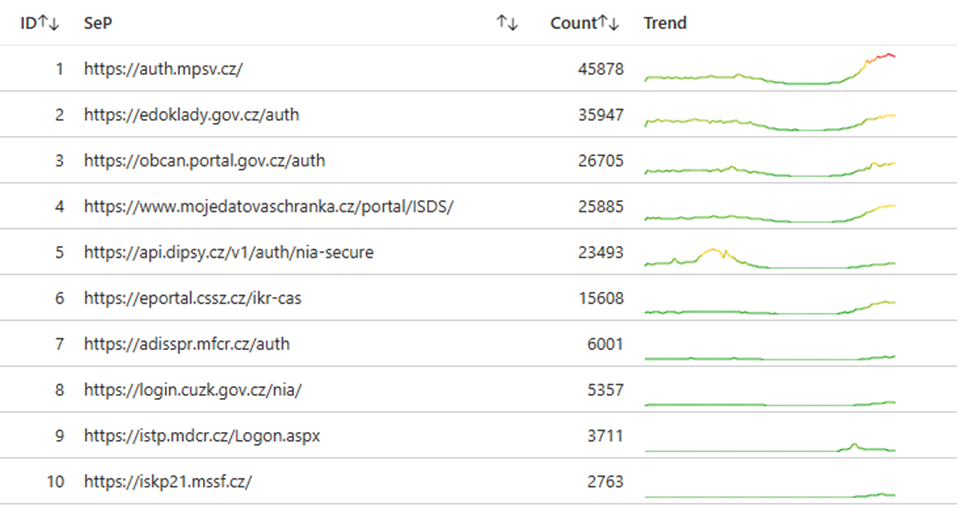Select https://login.cuzk.gov.cz/nia/ entry
The height and width of the screenshot is (507, 957).
tap(193, 389)
